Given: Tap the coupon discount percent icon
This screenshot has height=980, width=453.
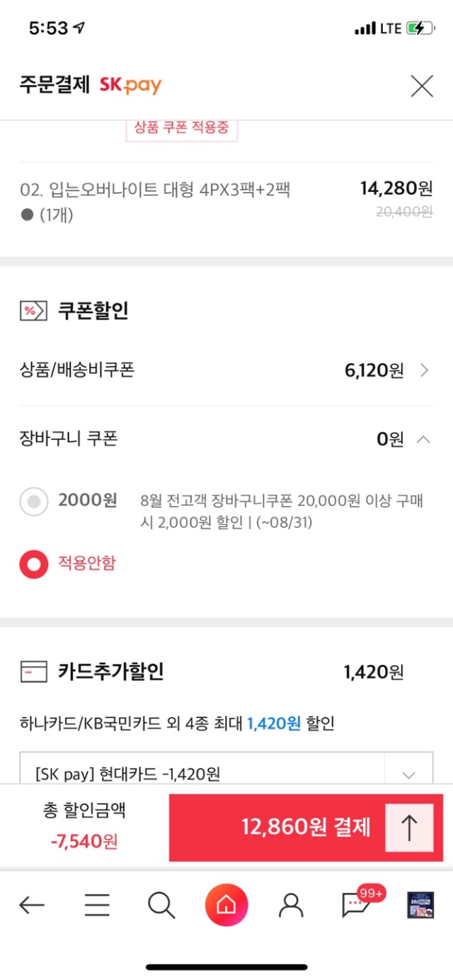Looking at the screenshot, I should (x=33, y=311).
